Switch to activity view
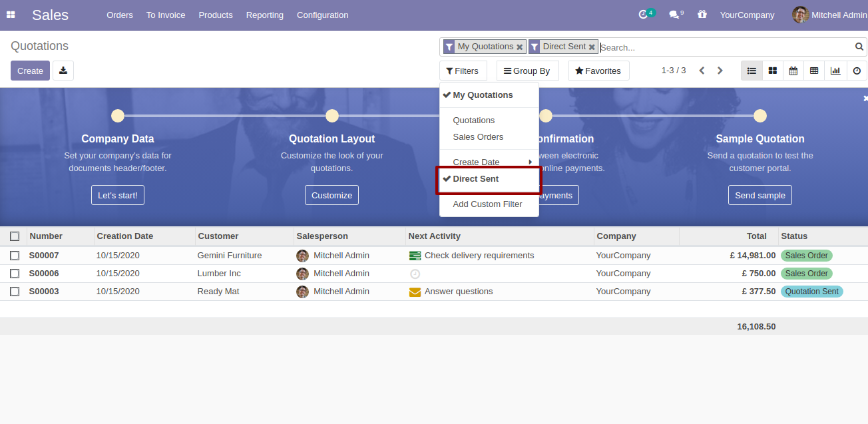This screenshot has width=868, height=424. click(857, 71)
